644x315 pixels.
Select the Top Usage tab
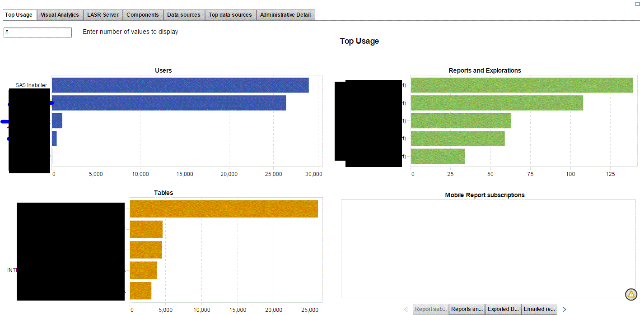pyautogui.click(x=19, y=15)
